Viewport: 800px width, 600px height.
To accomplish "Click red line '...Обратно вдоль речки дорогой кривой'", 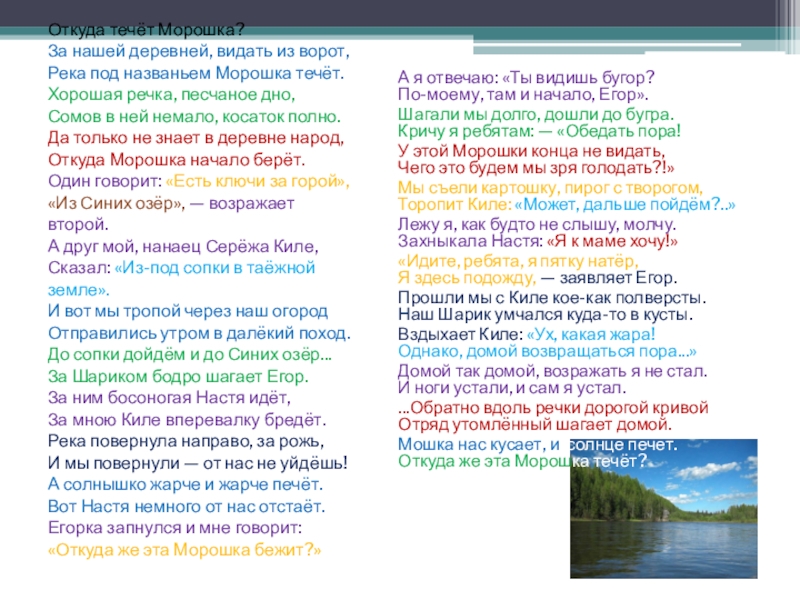I will click(x=554, y=408).
